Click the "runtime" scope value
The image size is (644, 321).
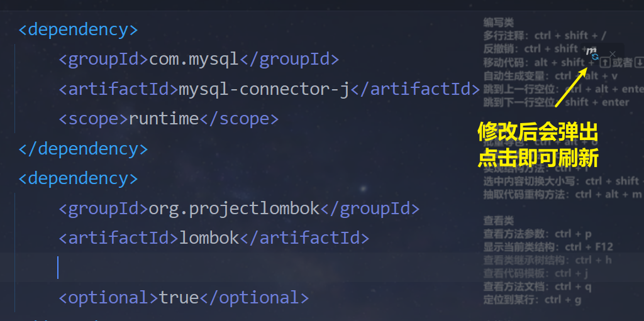click(164, 119)
